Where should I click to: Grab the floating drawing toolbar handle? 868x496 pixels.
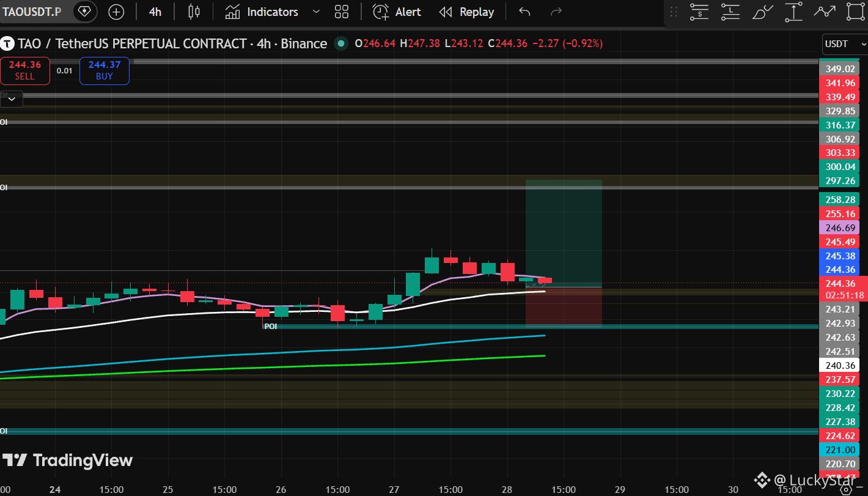tap(674, 12)
